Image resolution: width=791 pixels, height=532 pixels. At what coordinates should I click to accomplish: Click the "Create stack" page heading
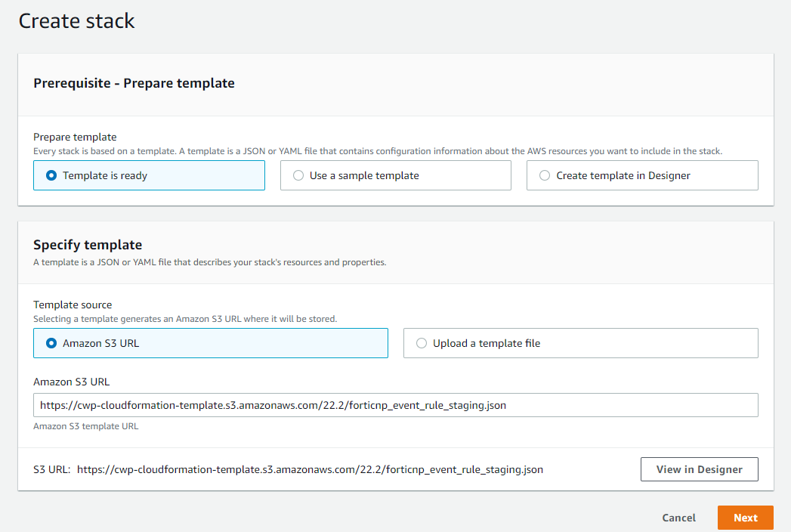[x=76, y=21]
